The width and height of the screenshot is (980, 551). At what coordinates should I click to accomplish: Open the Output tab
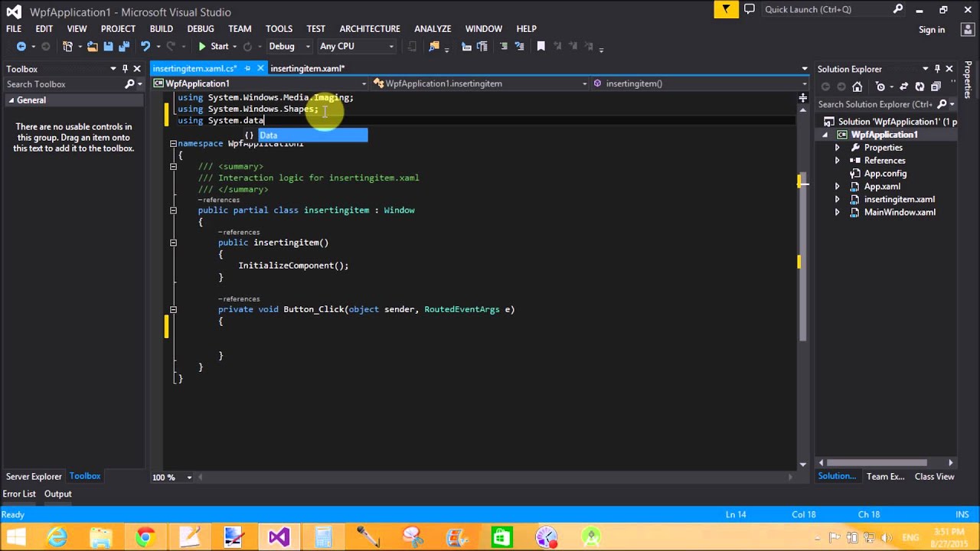57,494
